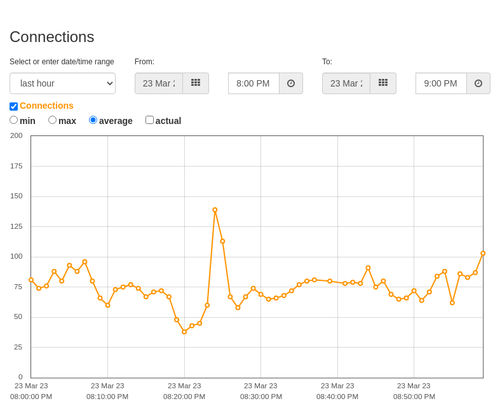Open the From time clock picker icon
Screen dimensions: 500x403
tap(291, 83)
